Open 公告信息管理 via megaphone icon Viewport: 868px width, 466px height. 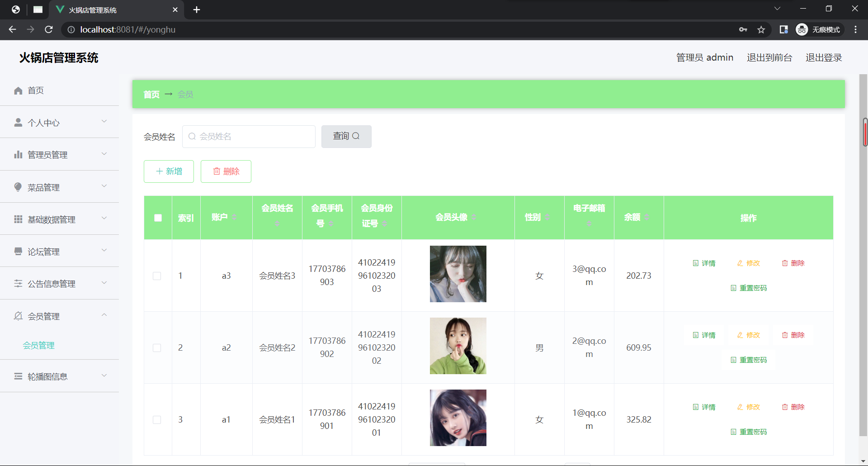tap(18, 283)
